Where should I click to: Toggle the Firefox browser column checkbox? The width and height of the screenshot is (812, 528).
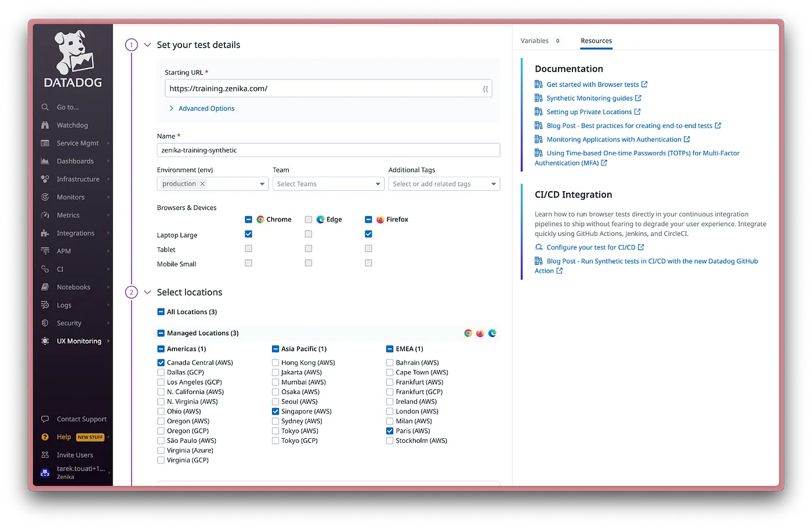368,220
